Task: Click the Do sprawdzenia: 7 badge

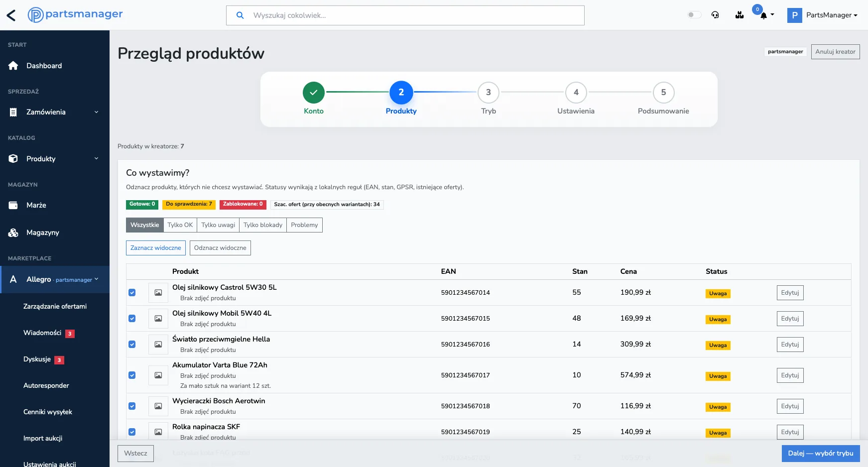Action: click(189, 205)
